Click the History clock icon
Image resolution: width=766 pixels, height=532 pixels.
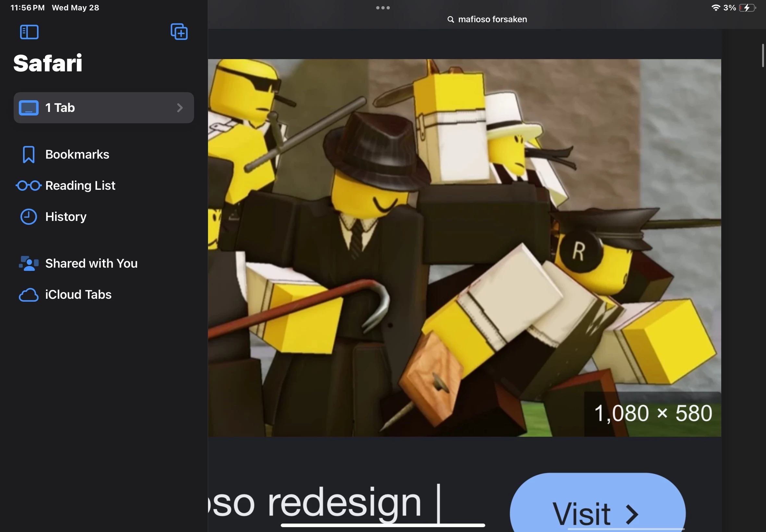pos(29,217)
